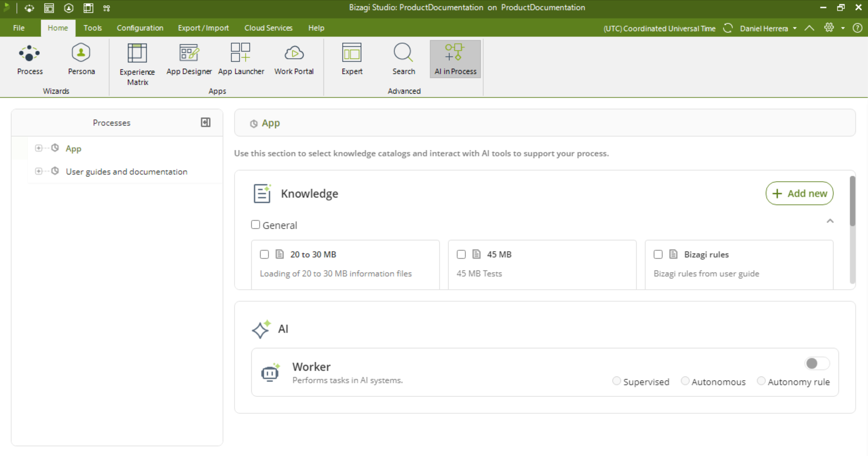Collapse the Processes panel
This screenshot has height=456, width=868.
click(x=205, y=122)
